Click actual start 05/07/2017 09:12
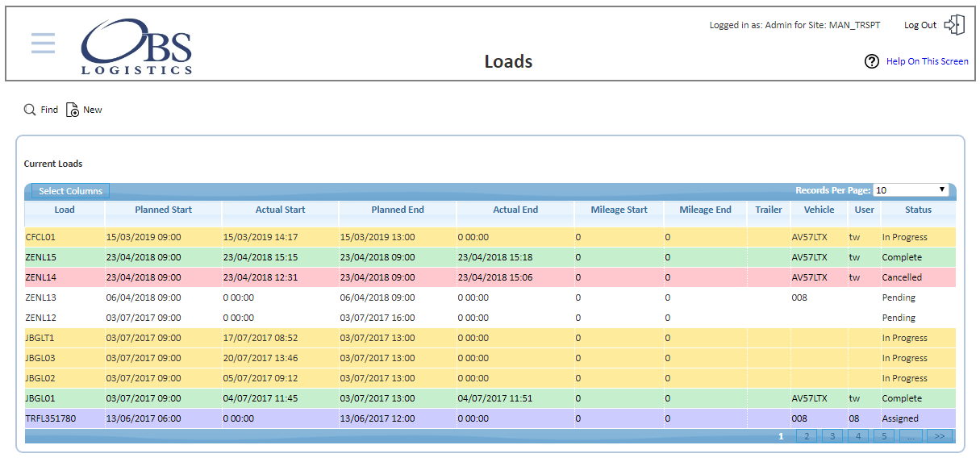 261,378
